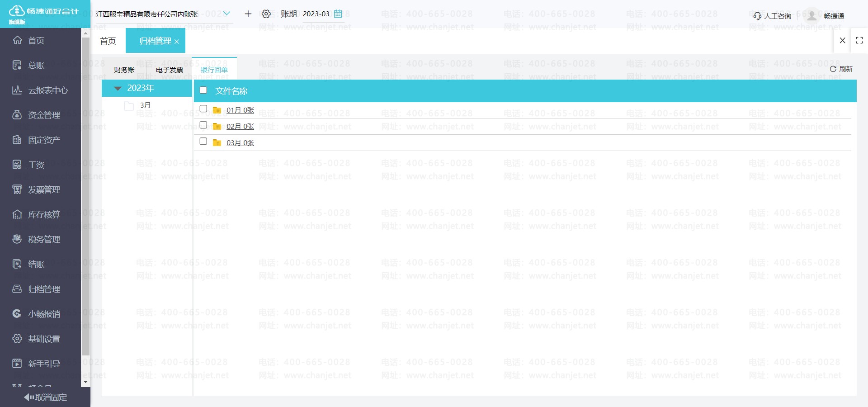Image resolution: width=868 pixels, height=407 pixels.
Task: Check the 文件名称 select-all checkbox
Action: pos(203,90)
